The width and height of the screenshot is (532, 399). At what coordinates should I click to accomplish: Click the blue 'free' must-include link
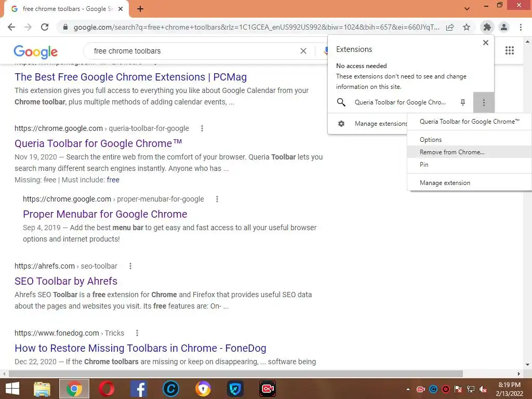point(113,180)
